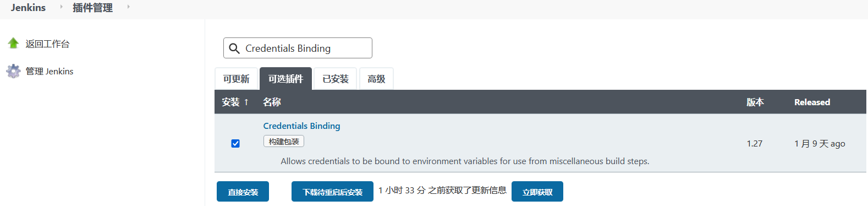This screenshot has width=868, height=206.
Task: Open the Credentials Binding plugin link
Action: [x=301, y=126]
